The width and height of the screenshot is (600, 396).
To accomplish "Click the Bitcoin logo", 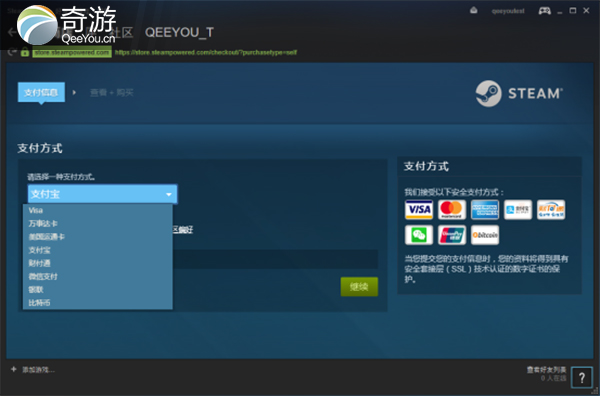I will (x=485, y=235).
